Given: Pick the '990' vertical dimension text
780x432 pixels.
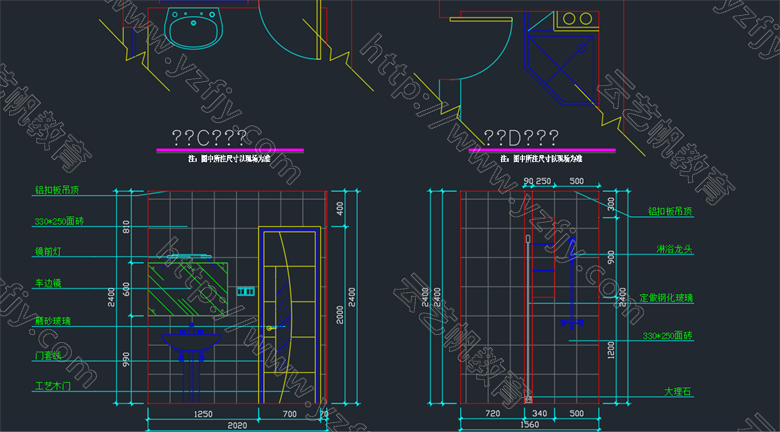Looking at the screenshot, I should 125,359.
